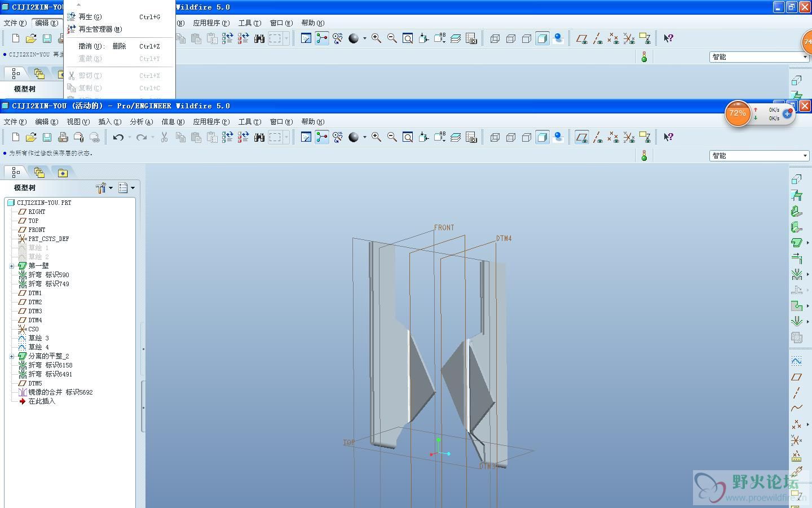Create a new file in the front window toolbar
Viewport: 812px width, 508px height.
(x=16, y=137)
